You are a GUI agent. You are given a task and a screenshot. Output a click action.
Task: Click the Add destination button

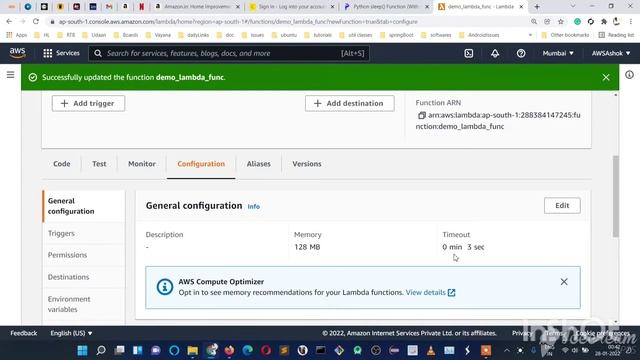[x=349, y=103]
